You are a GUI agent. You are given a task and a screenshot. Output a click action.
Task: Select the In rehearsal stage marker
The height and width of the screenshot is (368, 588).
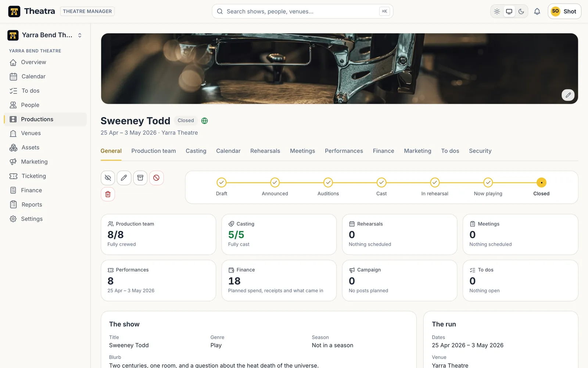click(435, 183)
